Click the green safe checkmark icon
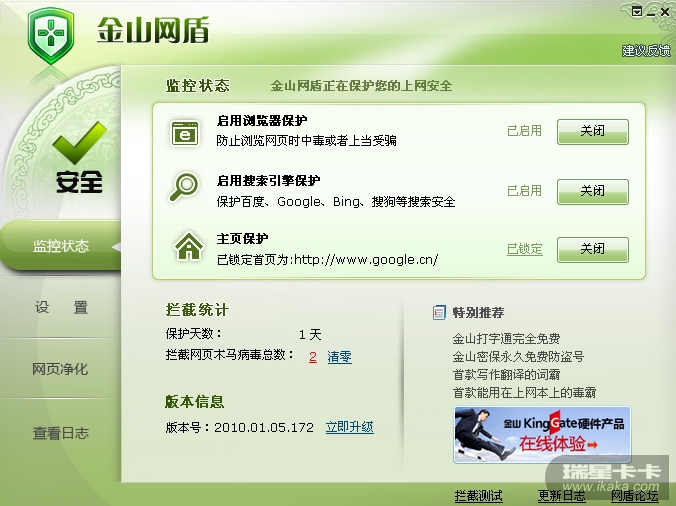 (79, 142)
